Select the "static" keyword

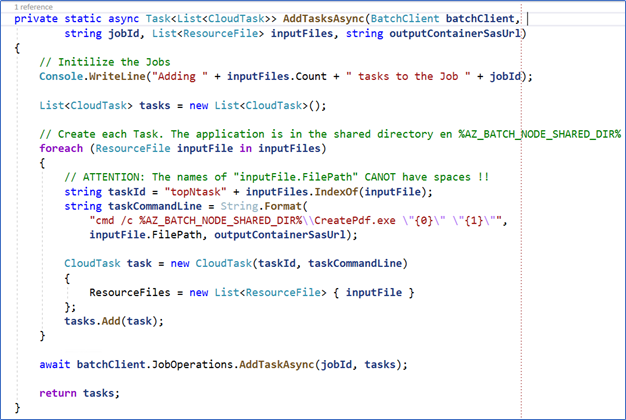[83, 19]
